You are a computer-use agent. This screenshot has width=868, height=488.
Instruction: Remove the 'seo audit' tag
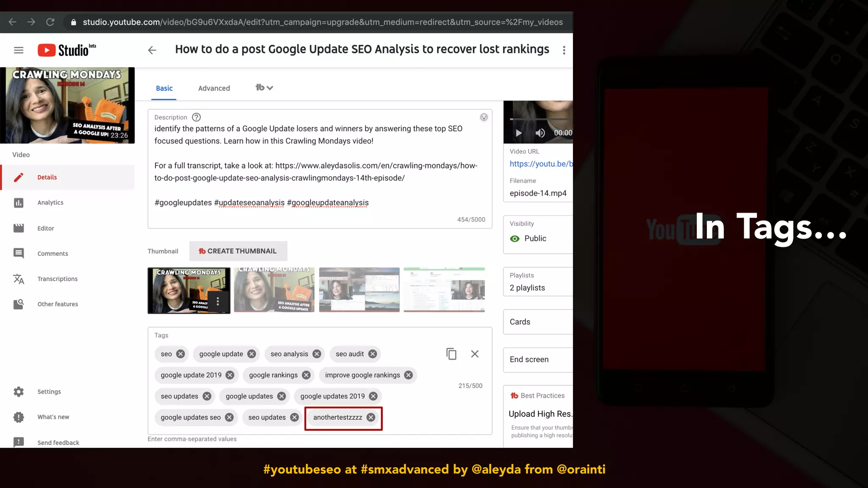click(373, 354)
